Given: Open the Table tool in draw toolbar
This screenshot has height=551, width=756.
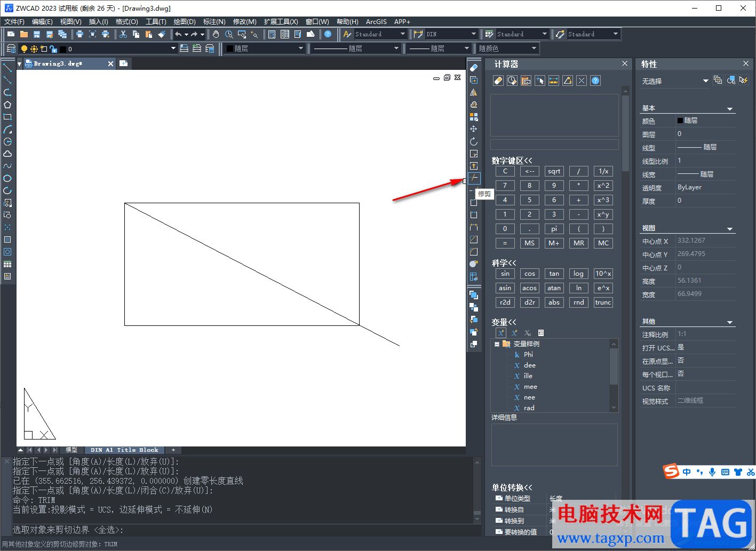Looking at the screenshot, I should tap(7, 264).
